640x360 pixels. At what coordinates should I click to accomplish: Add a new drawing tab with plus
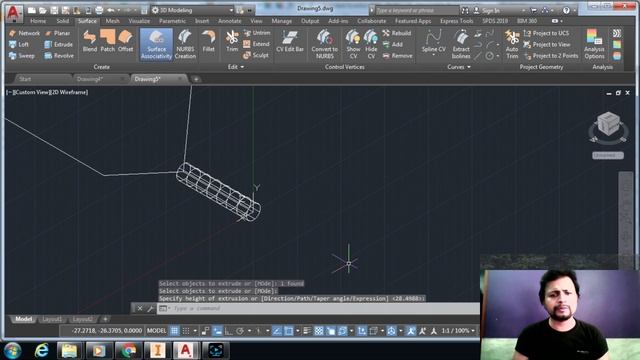pos(196,79)
